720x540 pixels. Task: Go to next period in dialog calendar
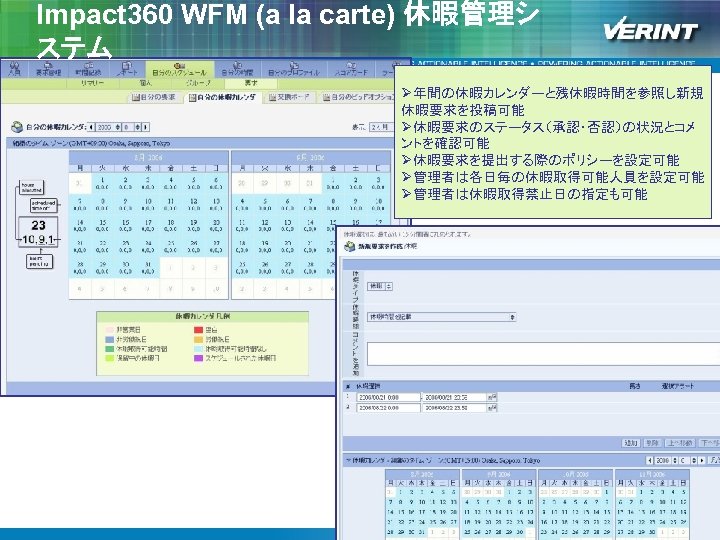(702, 460)
